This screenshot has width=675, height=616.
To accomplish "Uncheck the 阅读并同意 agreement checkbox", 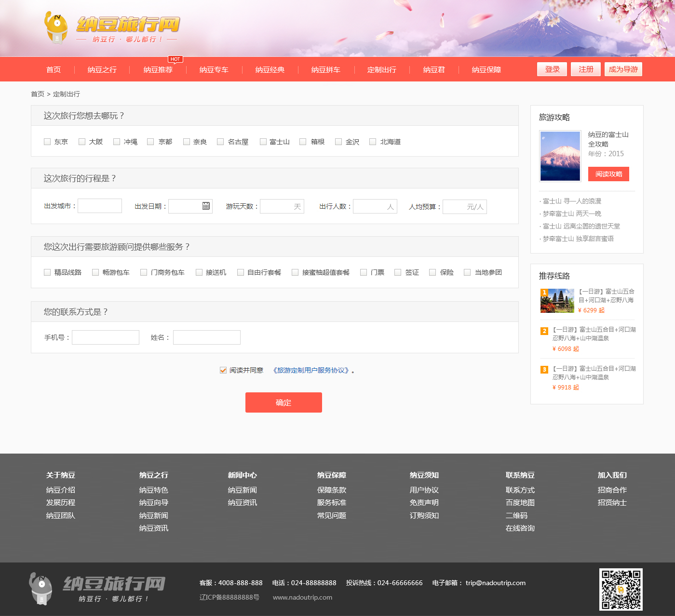I will tap(223, 370).
